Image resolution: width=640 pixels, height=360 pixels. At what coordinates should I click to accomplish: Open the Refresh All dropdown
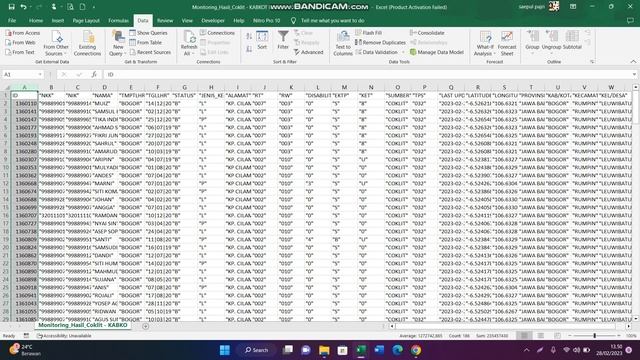(x=189, y=53)
